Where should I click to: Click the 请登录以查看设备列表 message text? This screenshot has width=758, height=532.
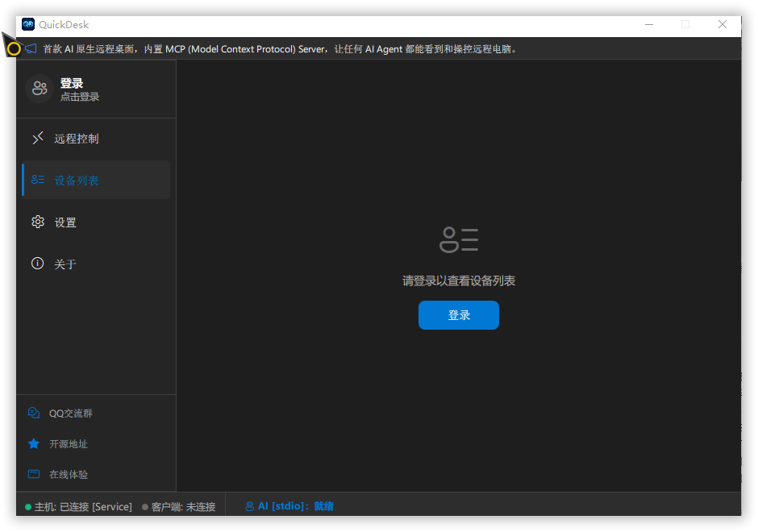459,281
